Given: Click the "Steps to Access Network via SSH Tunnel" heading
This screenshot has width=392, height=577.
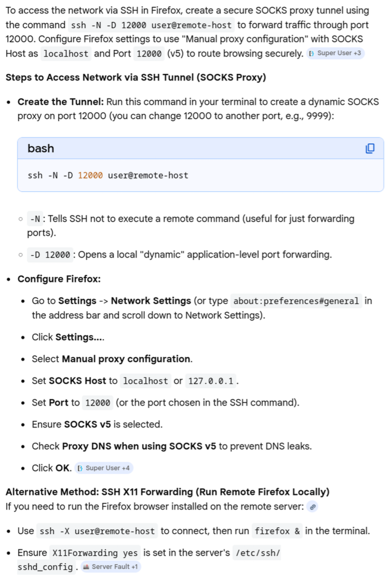Looking at the screenshot, I should (x=136, y=77).
